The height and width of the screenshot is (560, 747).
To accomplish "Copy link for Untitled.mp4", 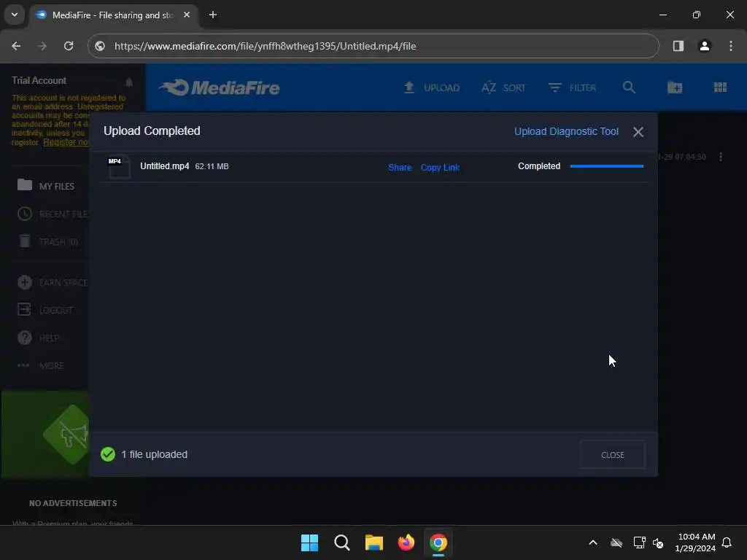I will click(440, 167).
